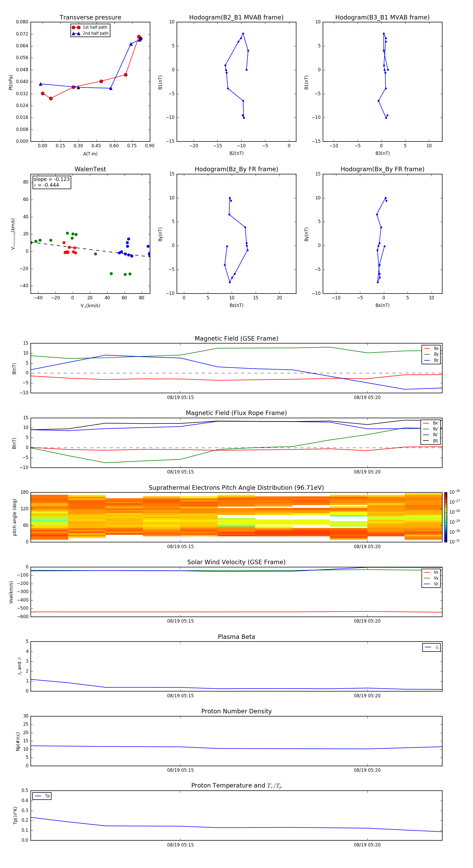Click Vz in the solar wind legend
The height and width of the screenshot is (868, 473).
pos(431,584)
